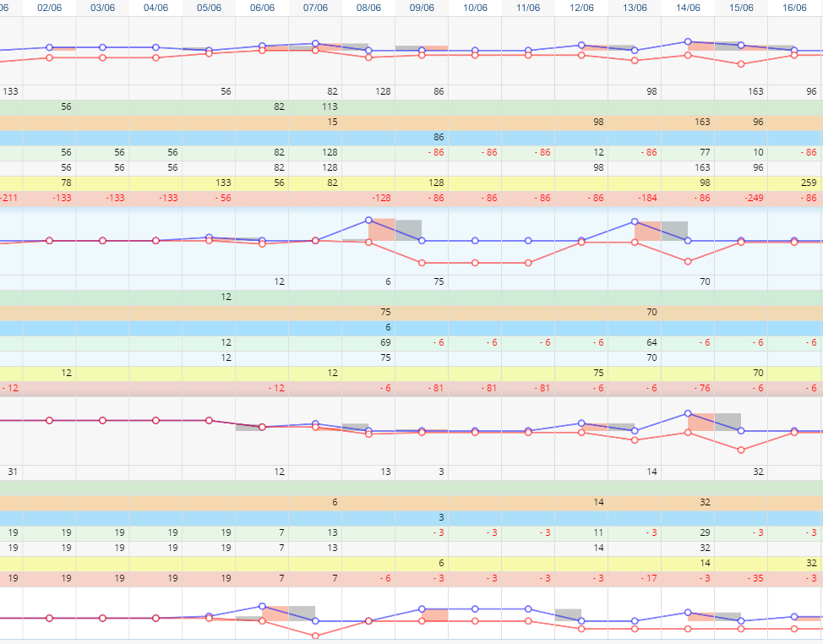The width and height of the screenshot is (823, 644).
Task: Click top chart's blue peak point at 14/06
Action: pyautogui.click(x=688, y=41)
